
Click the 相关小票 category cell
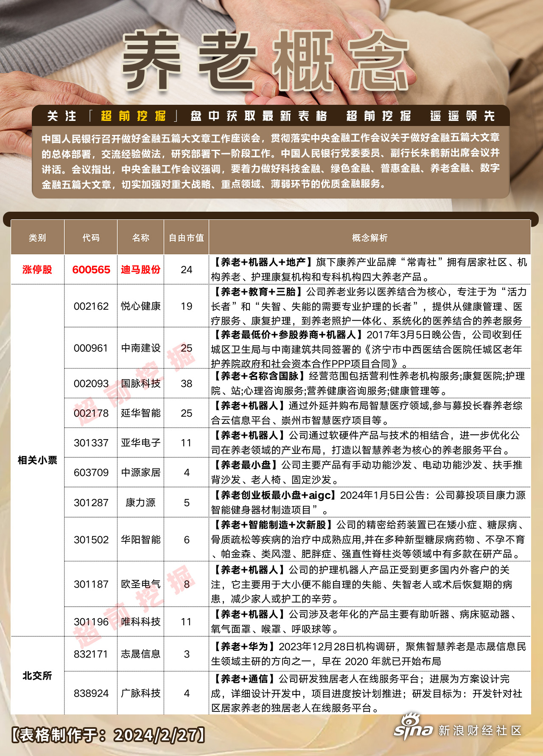37,461
